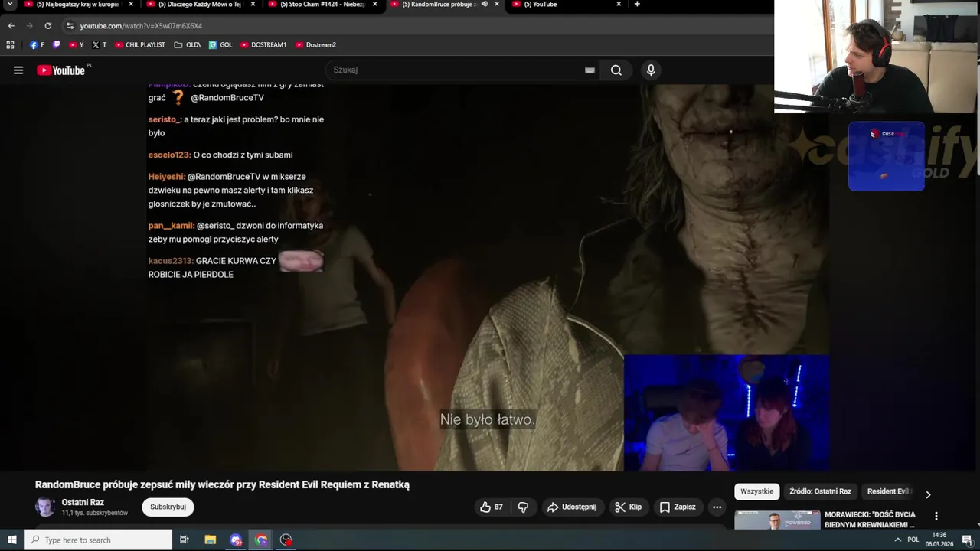
Task: Click the address bar URL
Action: [x=141, y=26]
